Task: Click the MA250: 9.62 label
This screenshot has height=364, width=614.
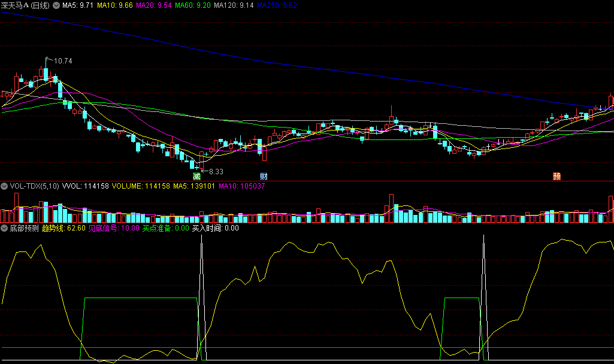Action: point(277,5)
